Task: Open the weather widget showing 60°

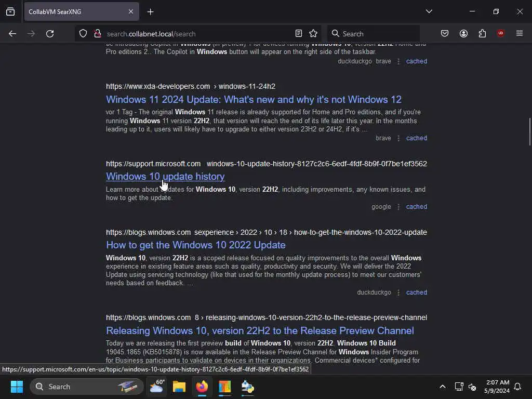Action: (x=156, y=387)
